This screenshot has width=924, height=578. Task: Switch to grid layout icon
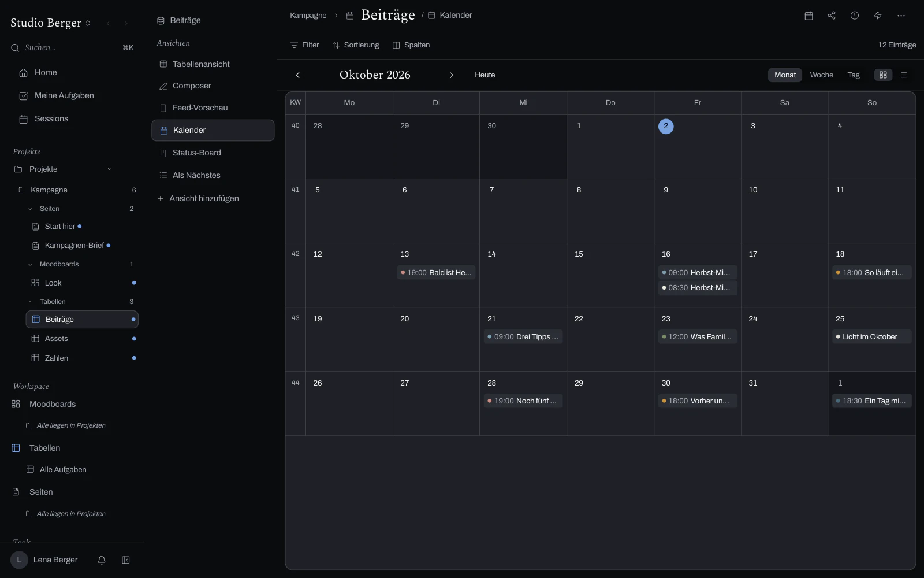[x=883, y=75]
